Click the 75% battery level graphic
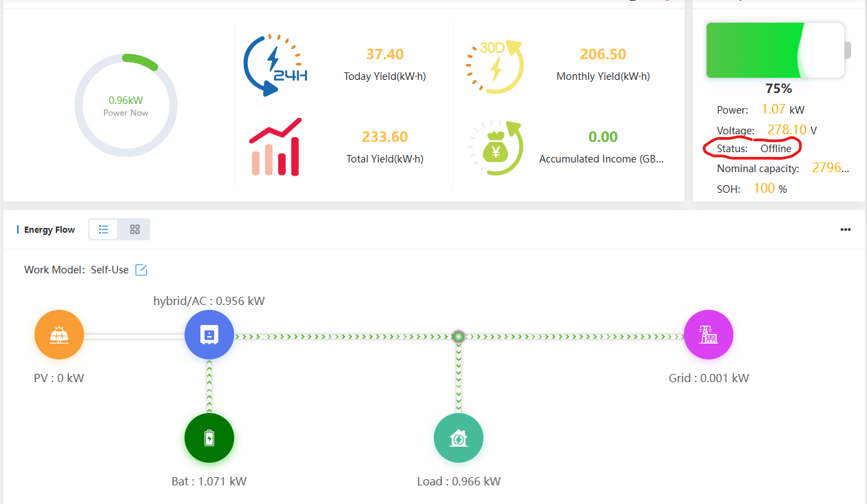The width and height of the screenshot is (867, 504). 775,50
